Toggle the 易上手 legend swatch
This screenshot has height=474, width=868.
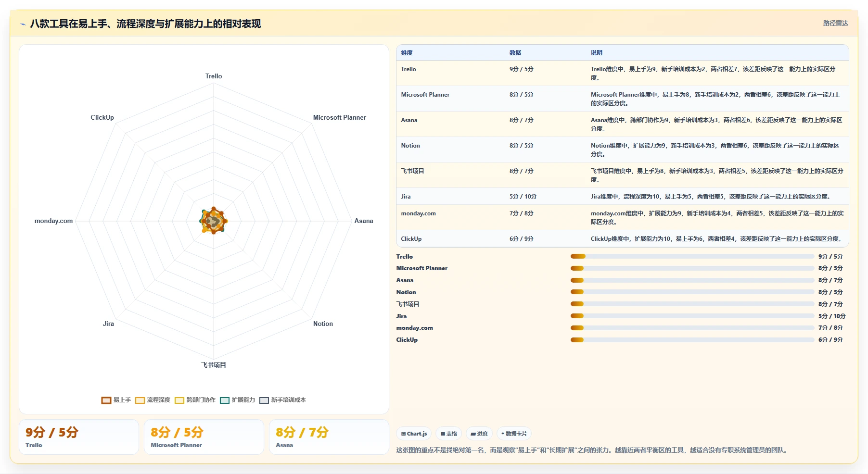click(x=106, y=400)
